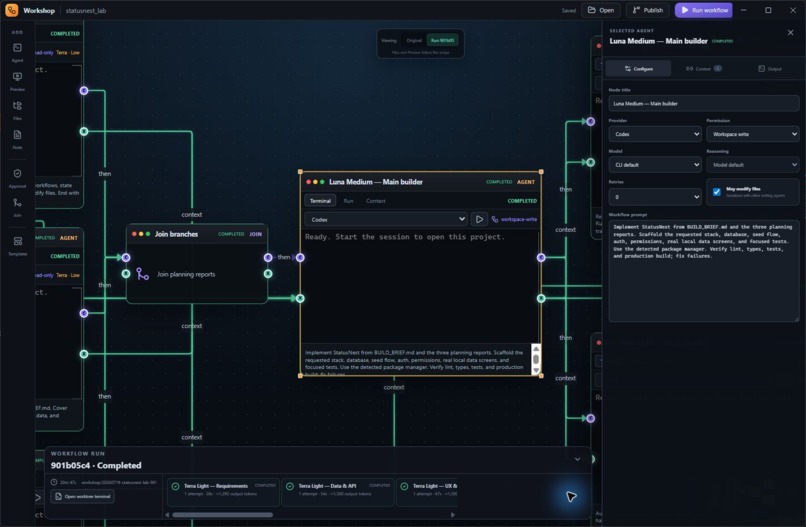Click Main builder node's right 'then' output port
The height and width of the screenshot is (527, 806).
tap(541, 258)
